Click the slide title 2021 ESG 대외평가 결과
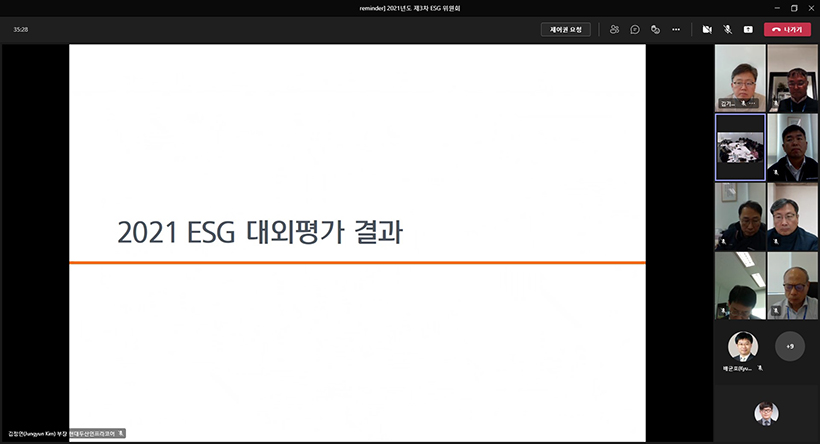The height and width of the screenshot is (444, 820). coord(260,232)
